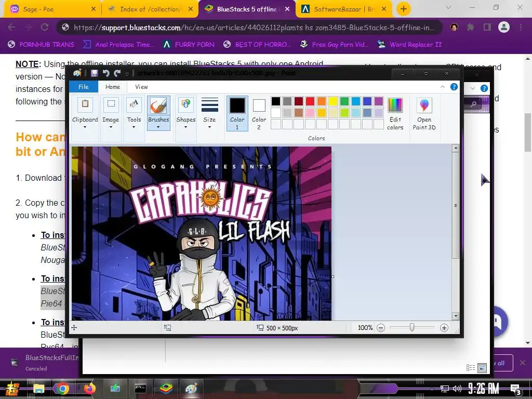Pick the green color swatch
Screen dimensions: 532x399
[x=344, y=101]
